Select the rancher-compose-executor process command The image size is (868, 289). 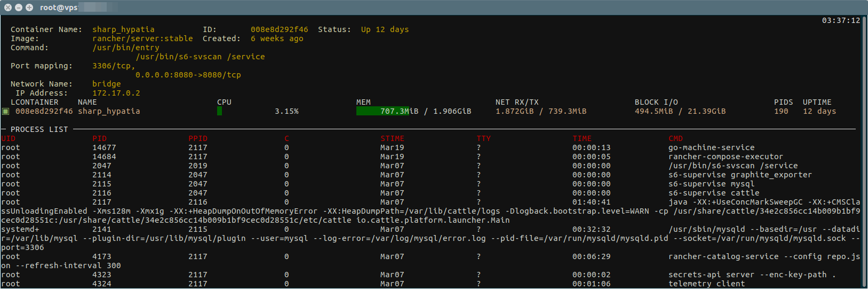(726, 157)
